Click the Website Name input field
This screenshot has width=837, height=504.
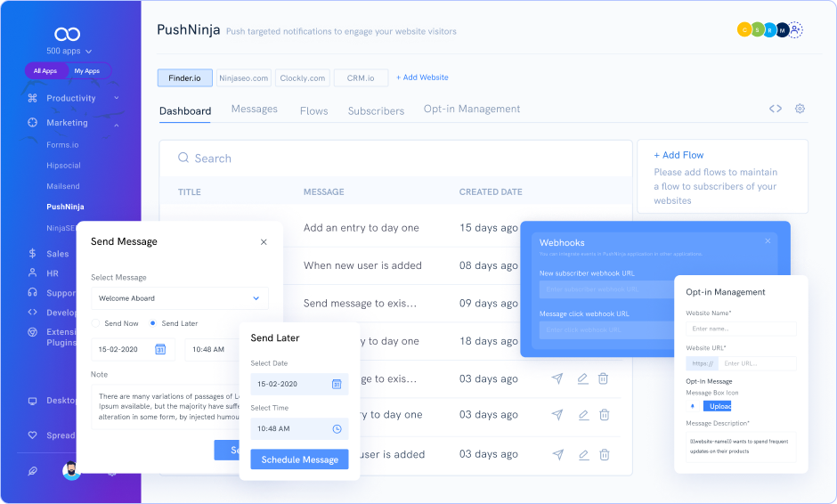point(741,329)
